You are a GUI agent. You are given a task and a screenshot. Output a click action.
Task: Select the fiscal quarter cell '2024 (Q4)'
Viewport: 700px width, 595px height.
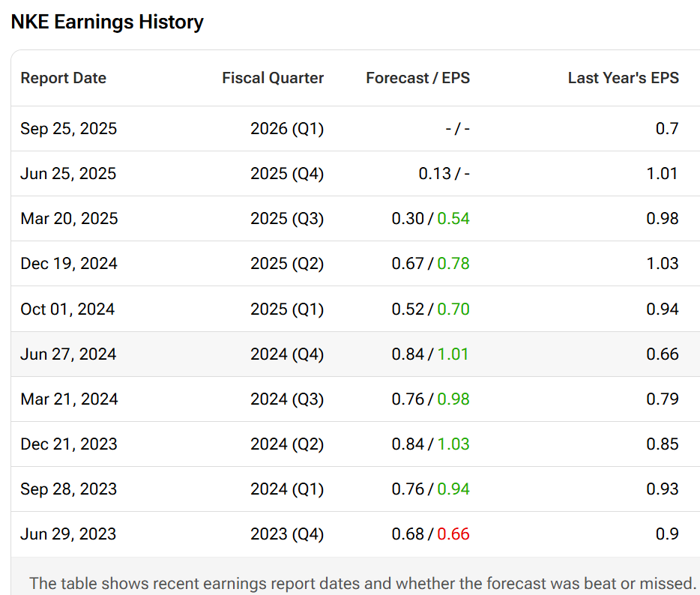click(x=287, y=354)
